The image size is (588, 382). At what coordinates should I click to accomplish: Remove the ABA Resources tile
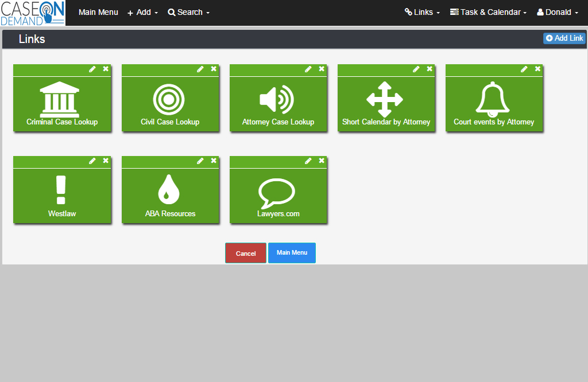coord(214,161)
